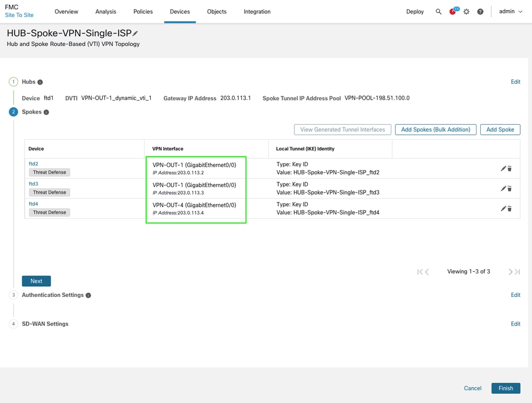Open the ftd2 device link
The image size is (532, 403).
pyautogui.click(x=34, y=164)
